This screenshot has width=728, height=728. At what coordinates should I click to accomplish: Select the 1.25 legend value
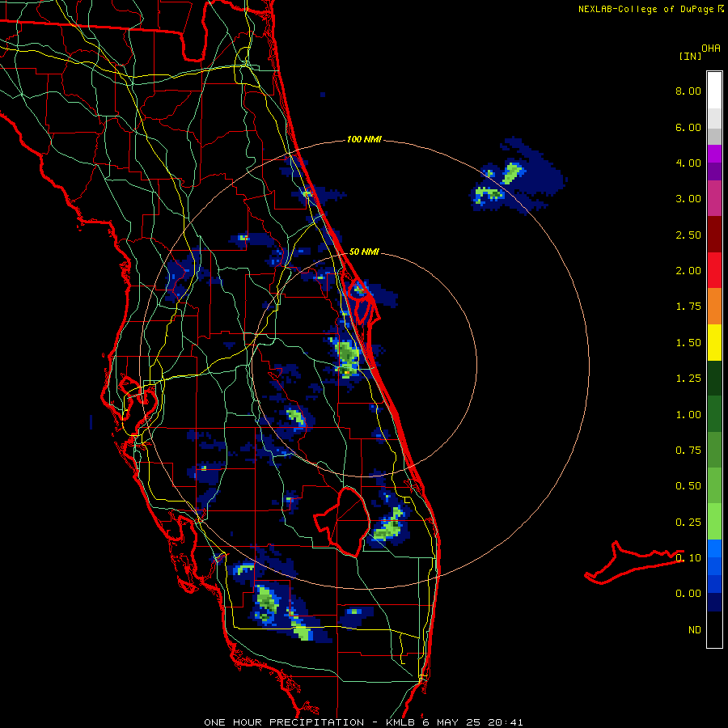[688, 379]
